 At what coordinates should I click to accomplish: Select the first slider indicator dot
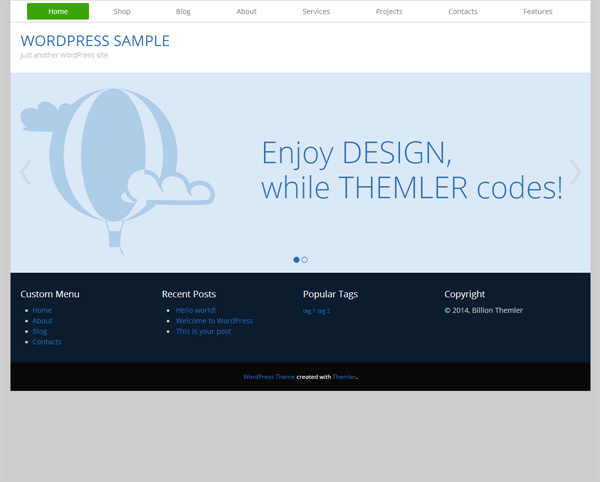(296, 260)
